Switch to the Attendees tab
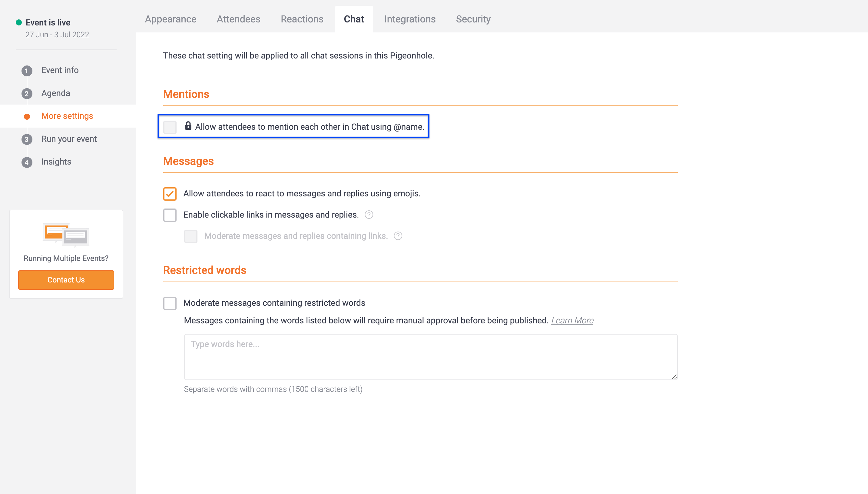This screenshot has height=494, width=868. coord(238,19)
